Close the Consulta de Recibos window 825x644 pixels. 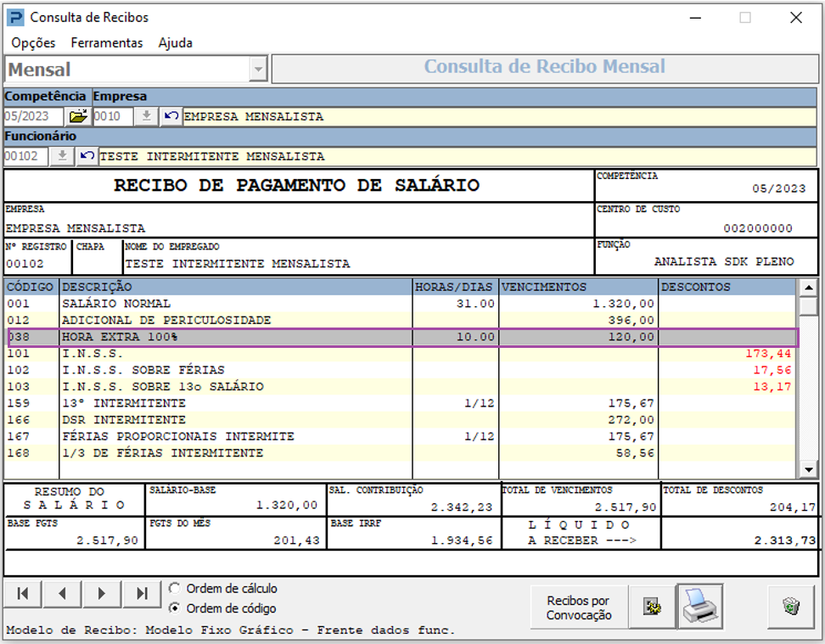pyautogui.click(x=796, y=17)
